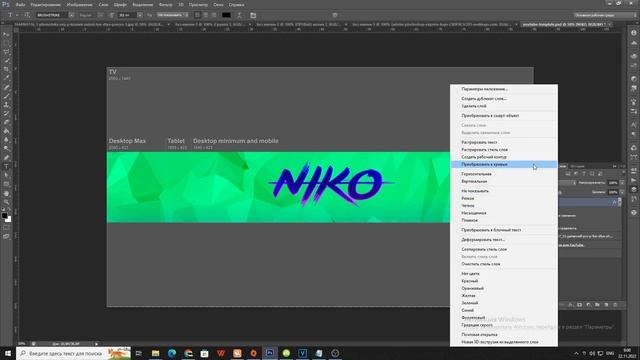This screenshot has height=360, width=640.
Task: Click the delete layer trash icon
Action: [615, 304]
